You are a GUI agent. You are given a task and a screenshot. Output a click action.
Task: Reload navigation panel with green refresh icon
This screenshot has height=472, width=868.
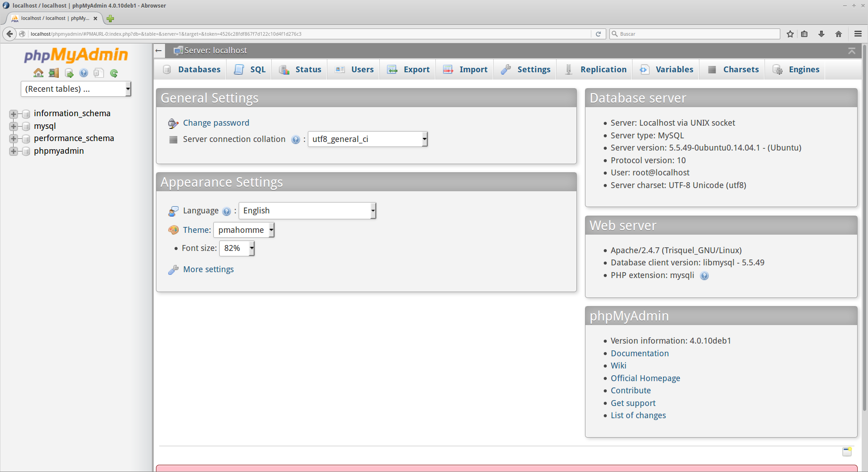(114, 73)
